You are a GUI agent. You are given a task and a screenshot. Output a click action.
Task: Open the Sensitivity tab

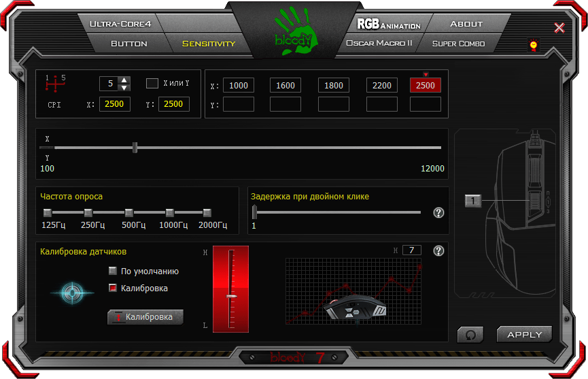pos(209,44)
